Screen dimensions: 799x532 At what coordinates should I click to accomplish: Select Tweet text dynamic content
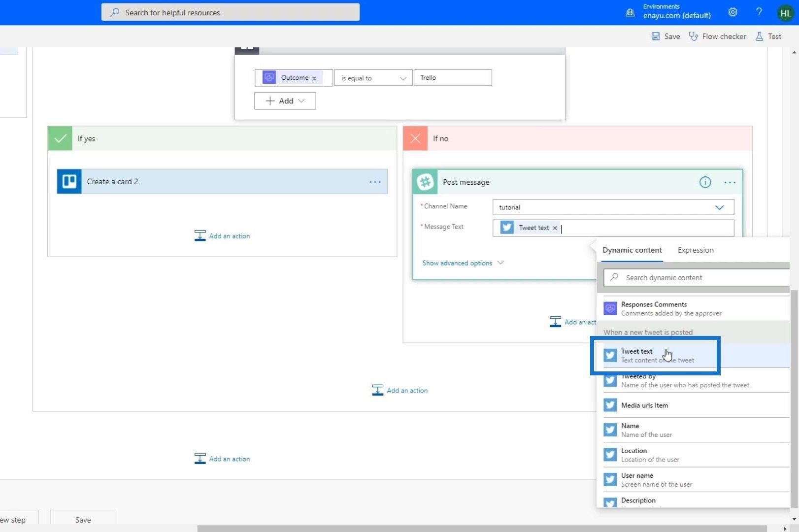tap(693, 356)
